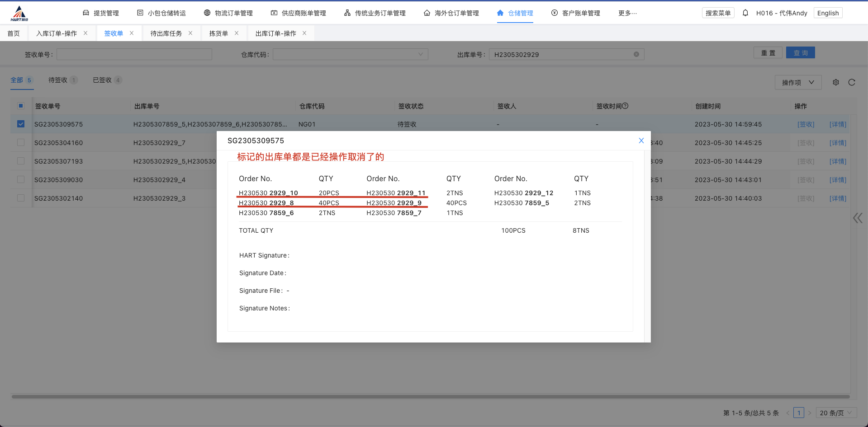Click the HART logo icon
868x427 pixels.
[19, 14]
